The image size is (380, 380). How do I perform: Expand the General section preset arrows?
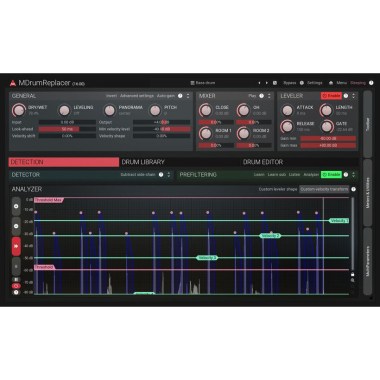tap(188, 96)
